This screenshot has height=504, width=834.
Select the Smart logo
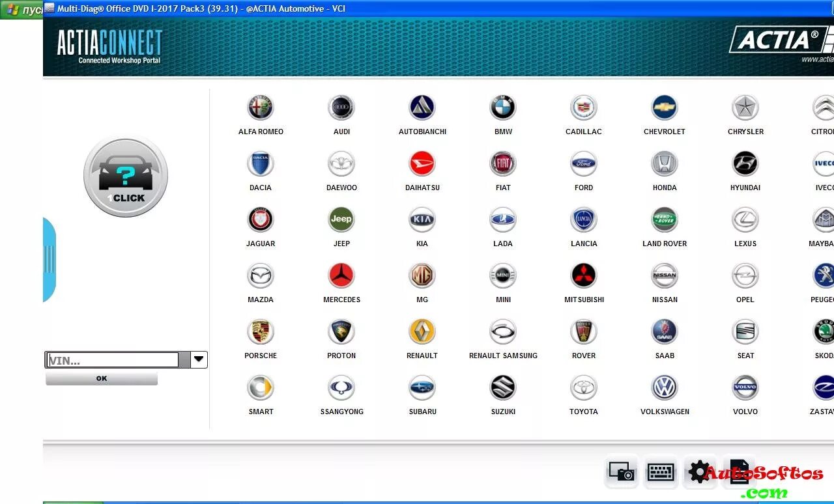[261, 387]
